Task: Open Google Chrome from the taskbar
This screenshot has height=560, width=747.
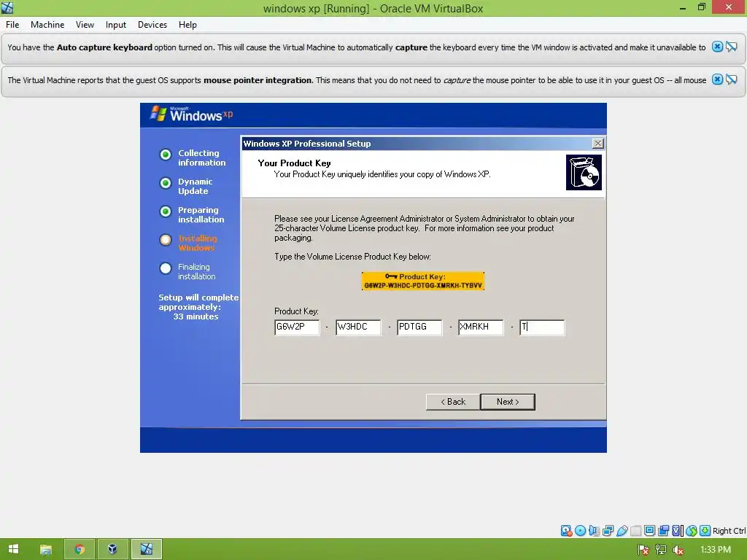Action: pyautogui.click(x=80, y=549)
